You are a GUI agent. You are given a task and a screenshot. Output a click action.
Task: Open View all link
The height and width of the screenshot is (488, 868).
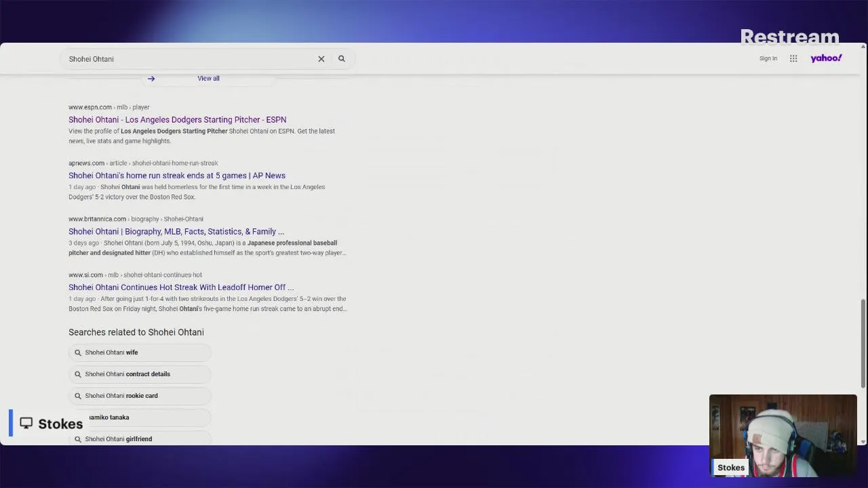coord(208,79)
